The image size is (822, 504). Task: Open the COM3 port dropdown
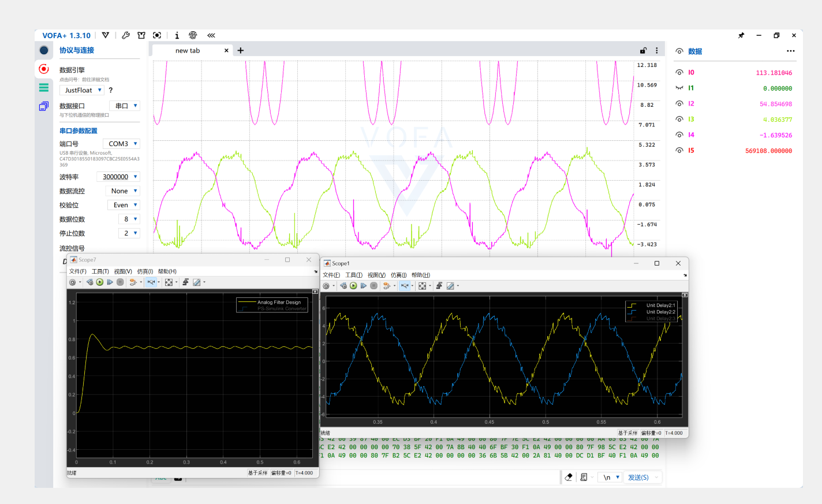121,144
